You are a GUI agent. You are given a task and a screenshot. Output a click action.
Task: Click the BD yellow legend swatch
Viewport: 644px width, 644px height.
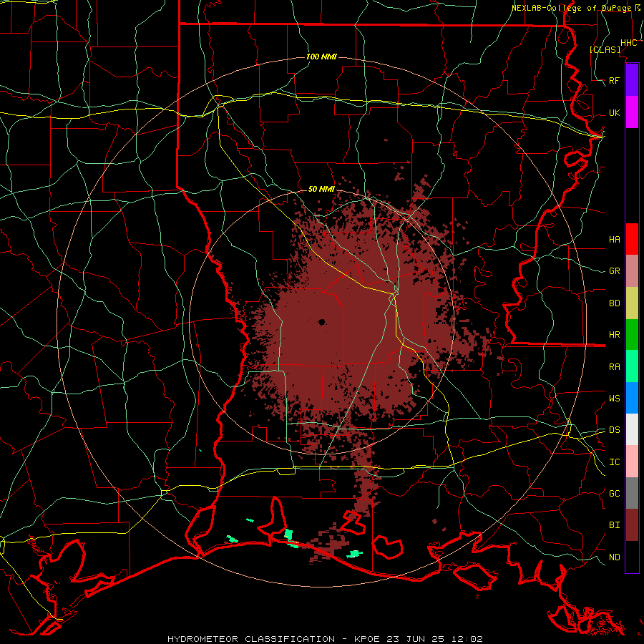coord(632,303)
